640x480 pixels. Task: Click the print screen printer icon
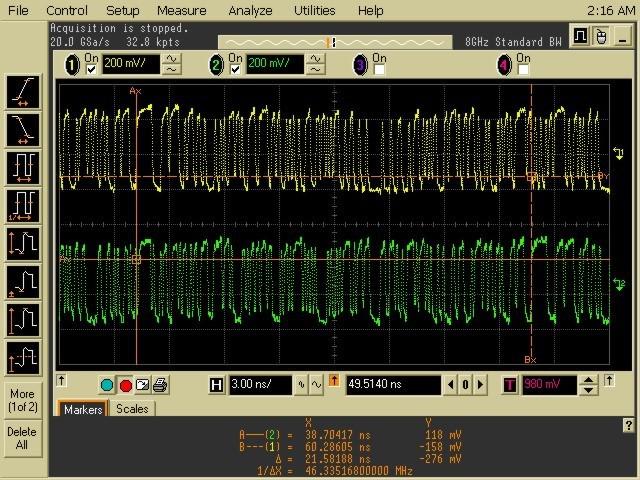click(160, 385)
